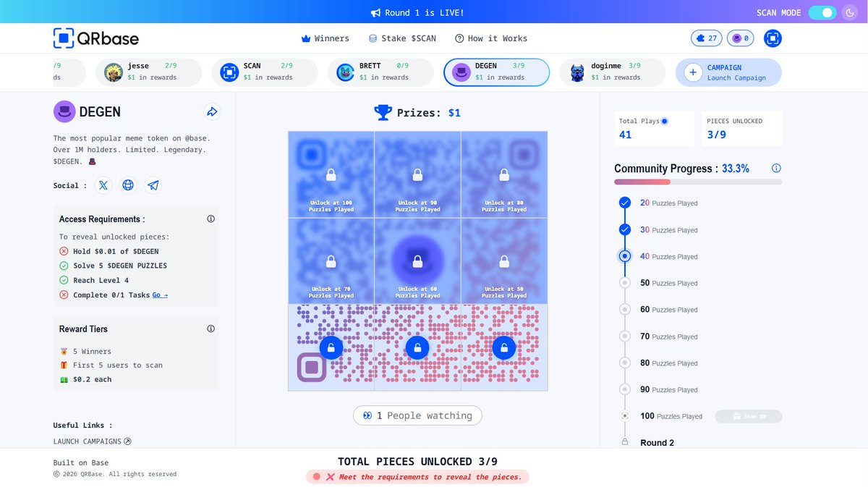
Task: Click the Prizes trophy icon
Action: [x=383, y=112]
